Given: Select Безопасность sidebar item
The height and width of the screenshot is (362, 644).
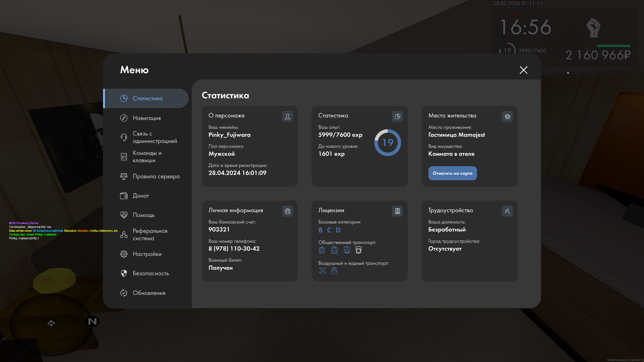Looking at the screenshot, I should pos(150,273).
